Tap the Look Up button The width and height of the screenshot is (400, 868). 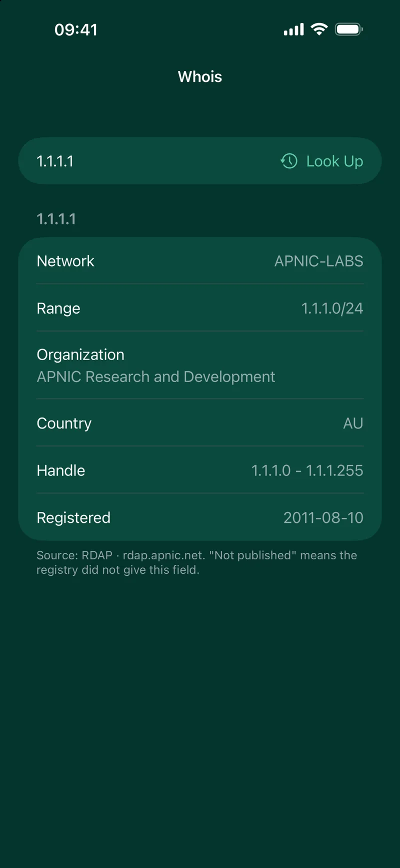click(x=334, y=161)
